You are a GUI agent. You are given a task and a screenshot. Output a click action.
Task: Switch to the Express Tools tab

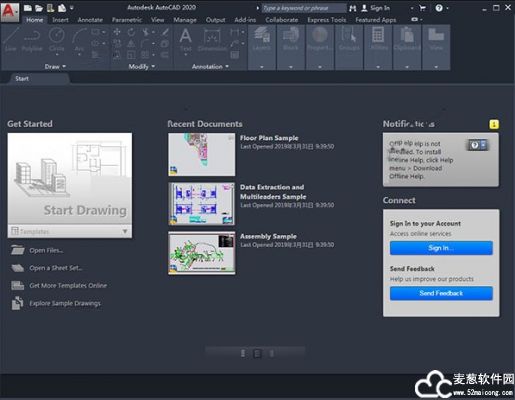327,20
